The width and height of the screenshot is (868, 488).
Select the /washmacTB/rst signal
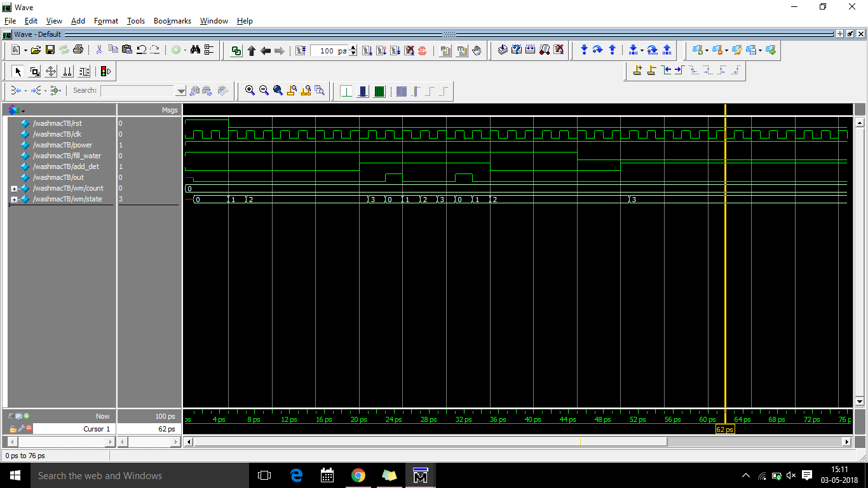click(x=57, y=123)
